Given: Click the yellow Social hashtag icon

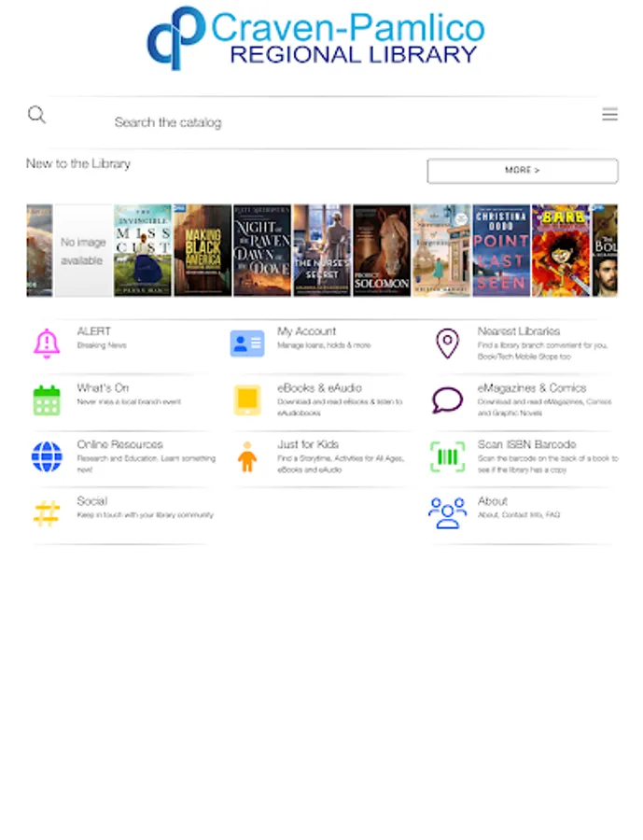Looking at the screenshot, I should 47,513.
